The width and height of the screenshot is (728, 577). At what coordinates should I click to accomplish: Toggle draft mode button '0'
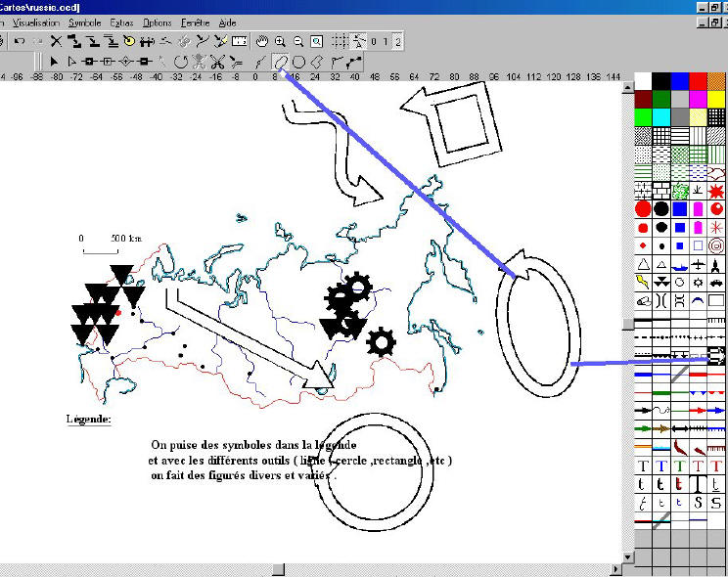[374, 41]
